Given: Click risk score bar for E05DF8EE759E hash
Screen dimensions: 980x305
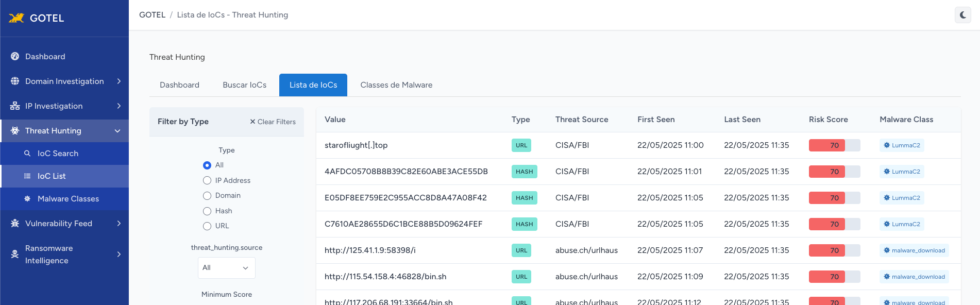Looking at the screenshot, I should [x=834, y=198].
